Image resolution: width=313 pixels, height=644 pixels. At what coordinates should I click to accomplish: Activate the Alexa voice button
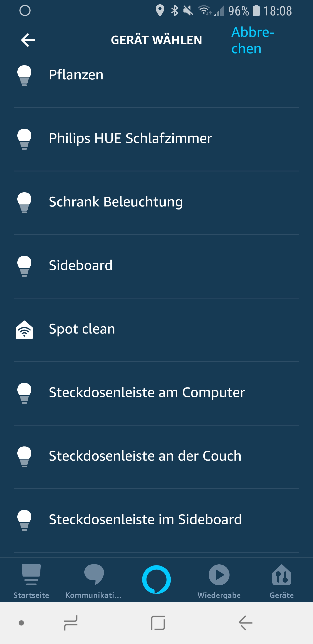pos(156,579)
